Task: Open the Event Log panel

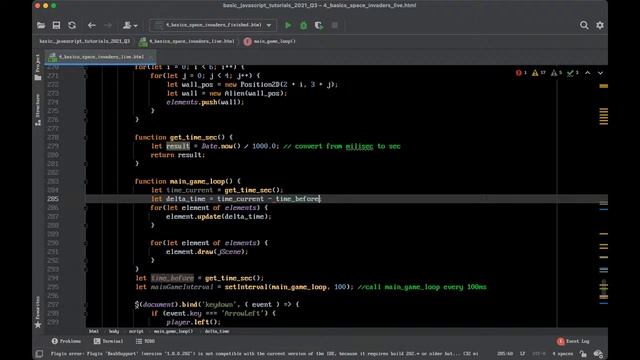Action: click(573, 341)
